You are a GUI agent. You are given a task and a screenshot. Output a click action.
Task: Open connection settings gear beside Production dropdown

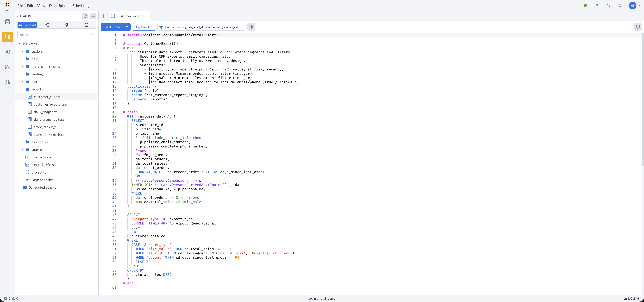[x=251, y=27]
